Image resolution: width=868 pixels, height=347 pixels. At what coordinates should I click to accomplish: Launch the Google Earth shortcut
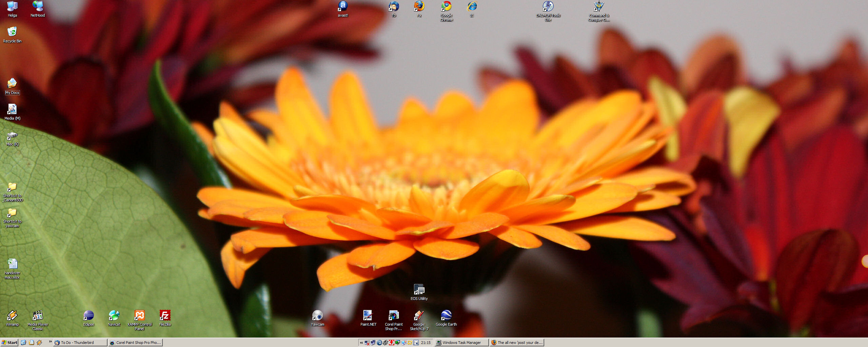pos(446,318)
